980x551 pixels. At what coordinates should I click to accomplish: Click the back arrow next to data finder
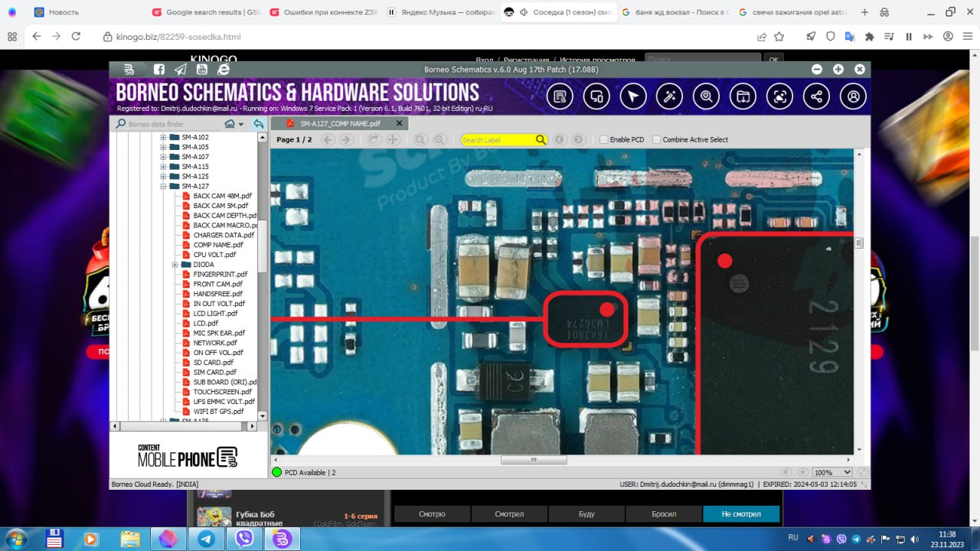tap(259, 124)
